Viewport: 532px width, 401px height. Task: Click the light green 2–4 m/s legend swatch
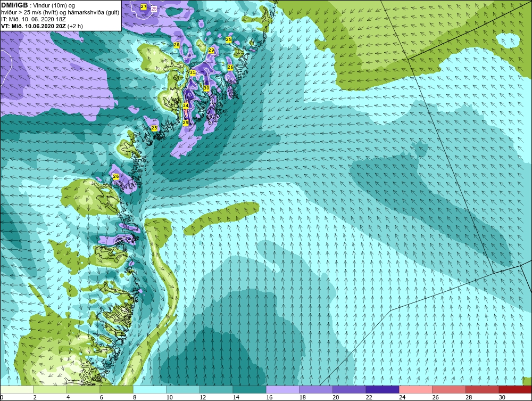[x=50, y=389]
